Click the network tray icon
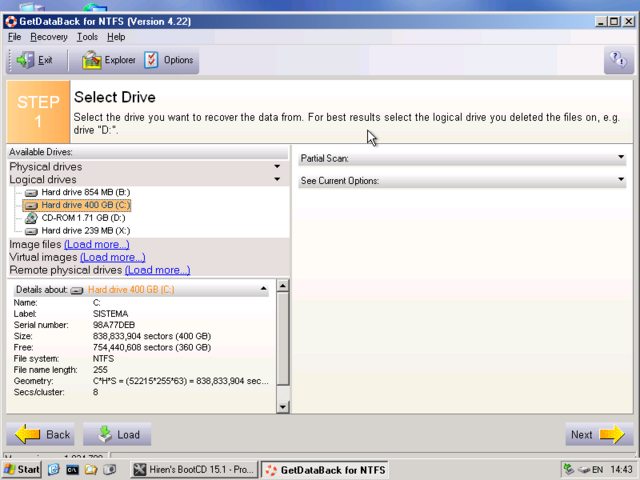 point(569,469)
